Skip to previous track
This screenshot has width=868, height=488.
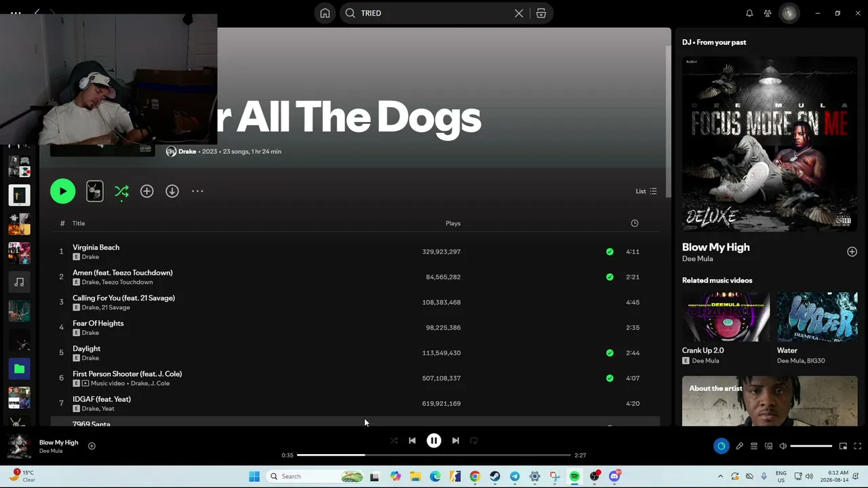pos(412,441)
